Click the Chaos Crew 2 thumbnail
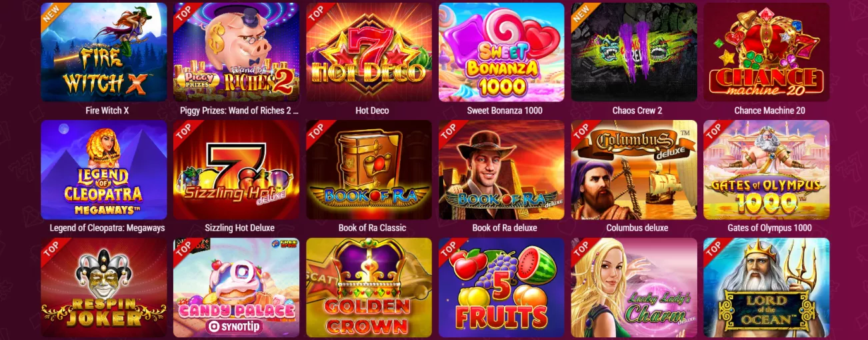 634,52
